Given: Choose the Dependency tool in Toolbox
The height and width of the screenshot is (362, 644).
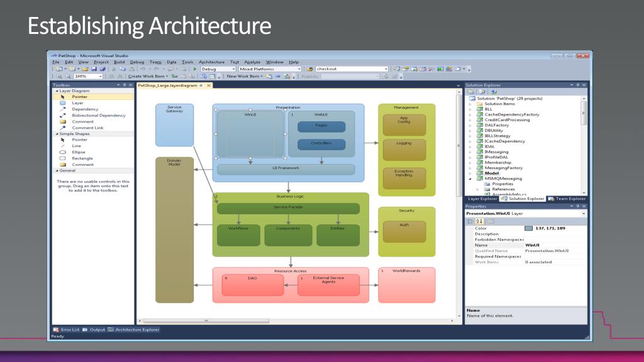Looking at the screenshot, I should pyautogui.click(x=93, y=109).
